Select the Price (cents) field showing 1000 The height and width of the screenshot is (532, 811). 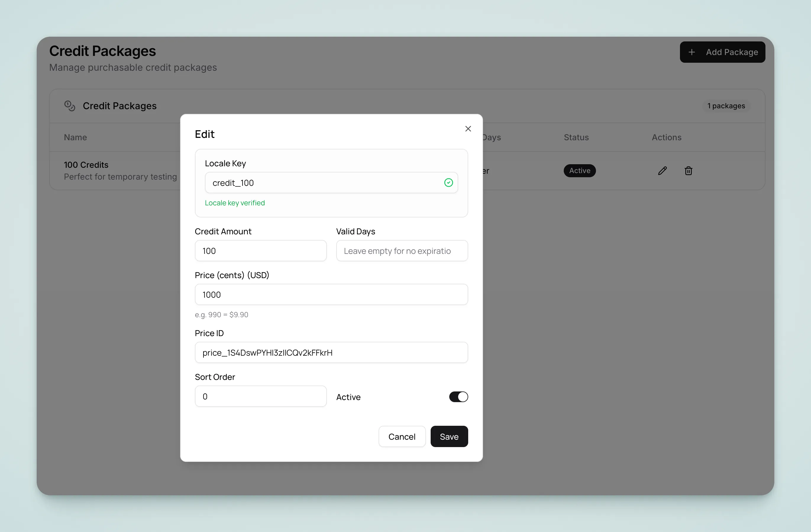coord(331,294)
